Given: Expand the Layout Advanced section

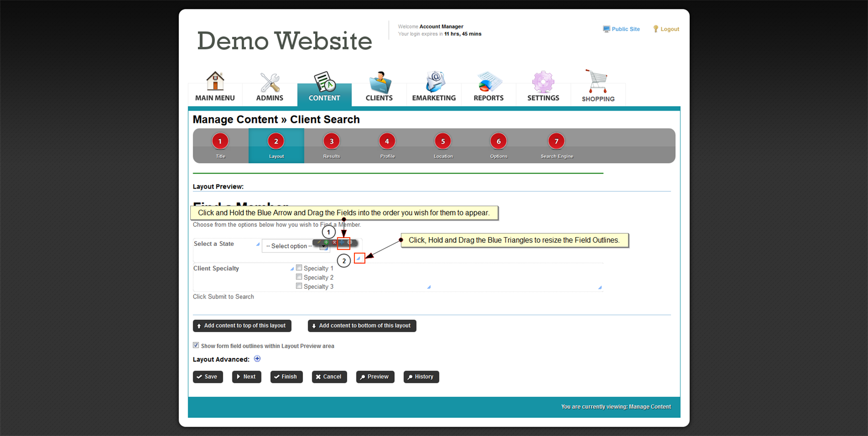Looking at the screenshot, I should pos(257,359).
